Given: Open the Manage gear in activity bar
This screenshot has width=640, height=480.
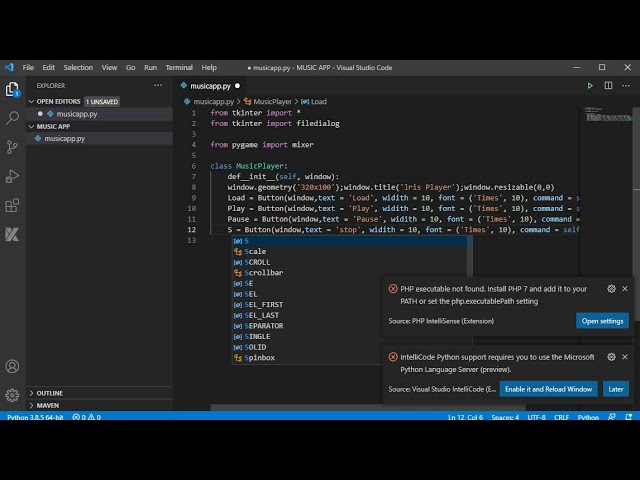Looking at the screenshot, I should click(x=12, y=395).
